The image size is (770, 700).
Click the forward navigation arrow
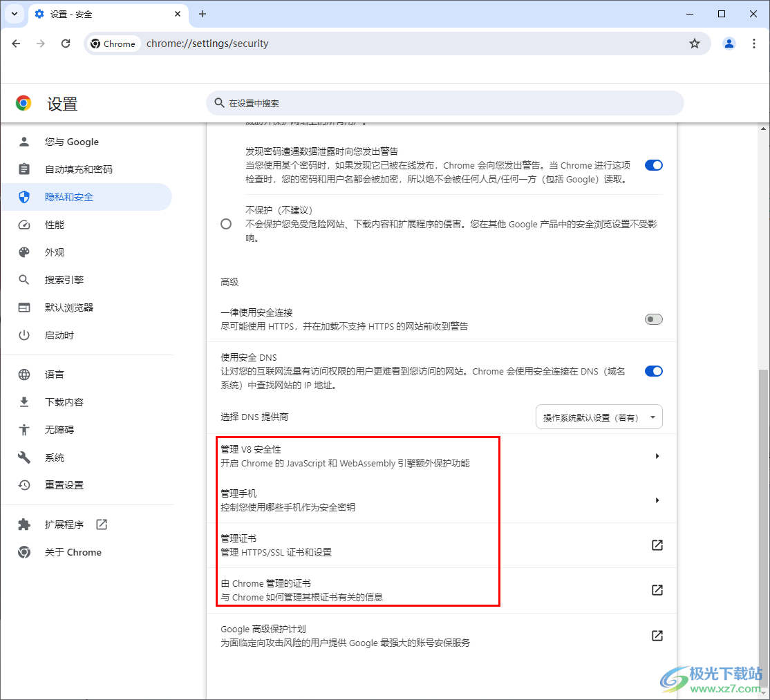pos(41,44)
